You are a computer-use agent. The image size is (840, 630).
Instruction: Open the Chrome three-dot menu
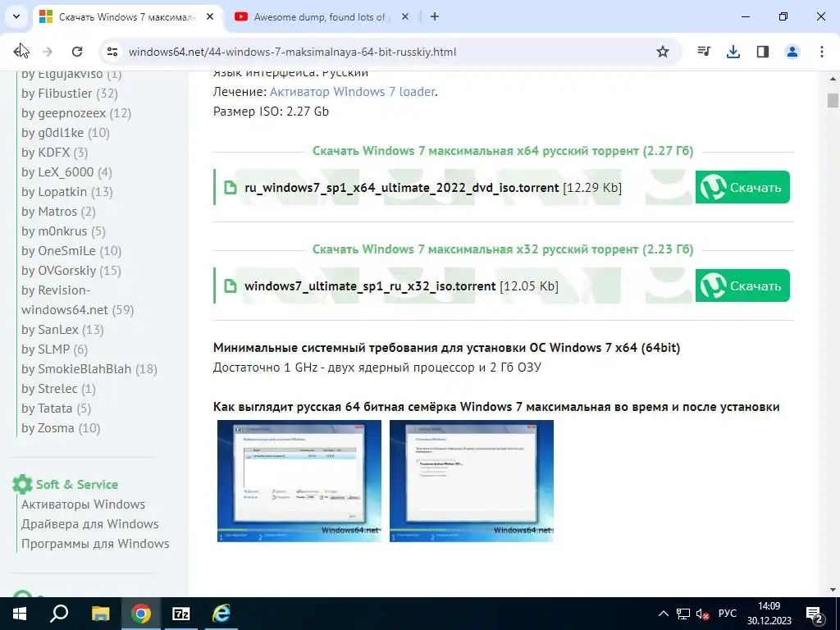[x=822, y=52]
